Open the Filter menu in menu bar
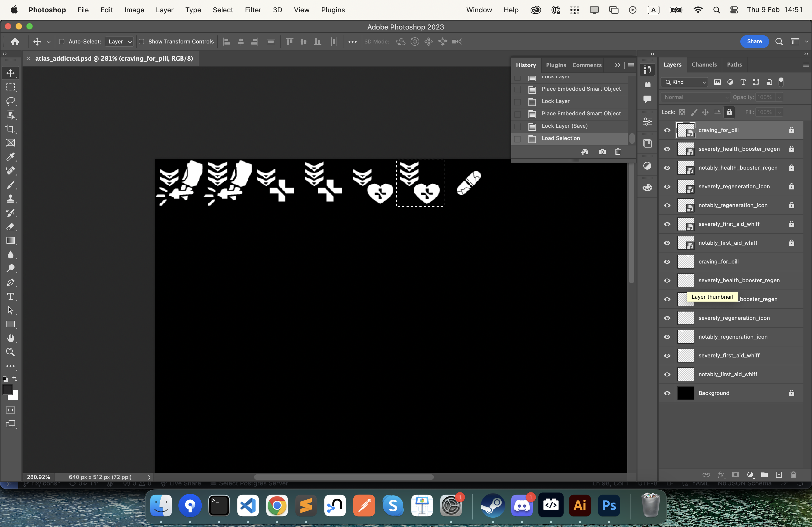The height and width of the screenshot is (527, 812). point(253,9)
